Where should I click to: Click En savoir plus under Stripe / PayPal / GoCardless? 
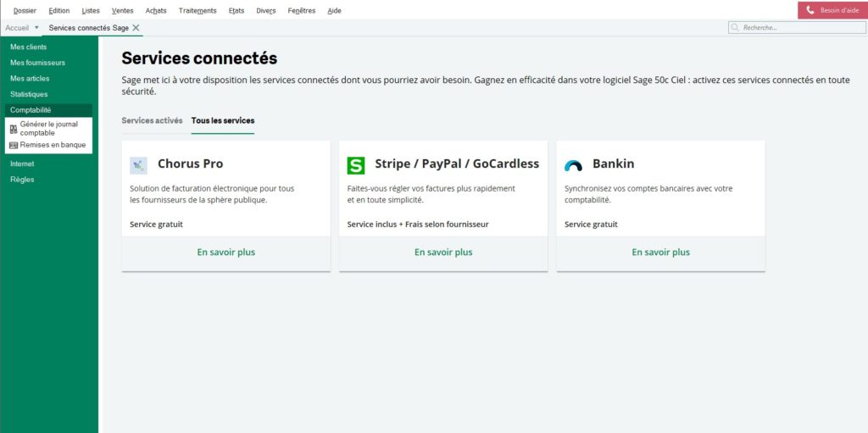coord(443,252)
